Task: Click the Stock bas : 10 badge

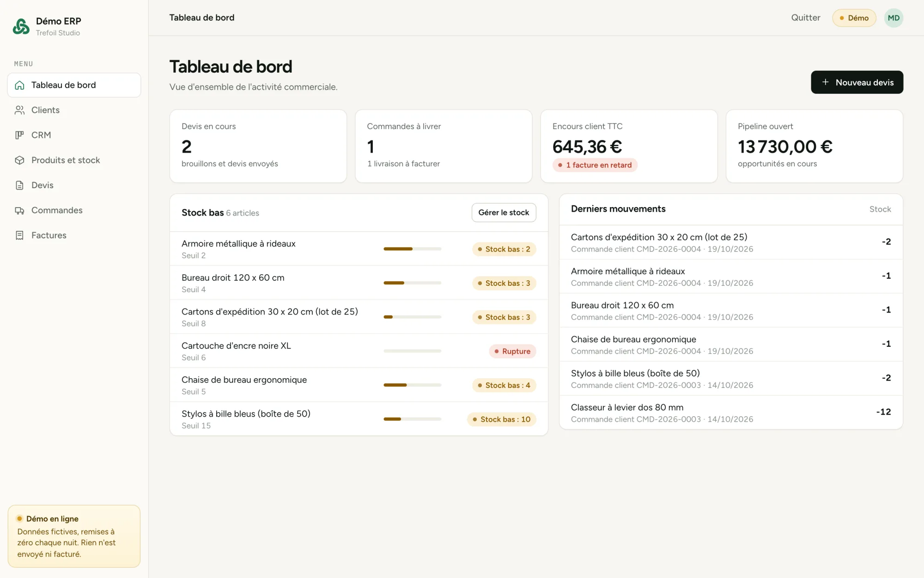Action: pyautogui.click(x=502, y=419)
